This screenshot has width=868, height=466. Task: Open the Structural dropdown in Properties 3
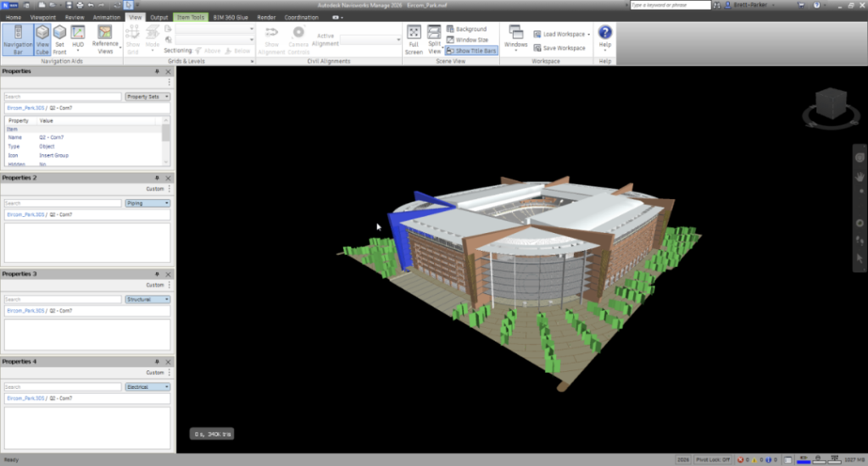[147, 299]
